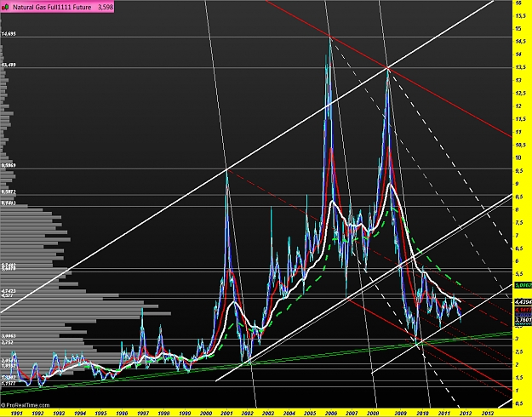Screen dimensions: 532x417
Task: Select the "Natural Gas Full1111 Future" title label
Action: coord(52,7)
